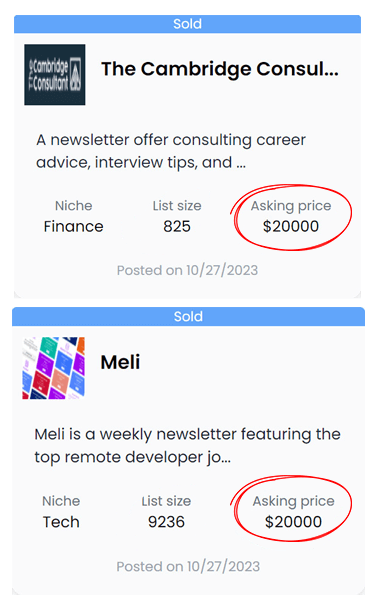Viewport: 379px width, 611px height.
Task: Click the posted date on Meli listing
Action: pos(188,567)
